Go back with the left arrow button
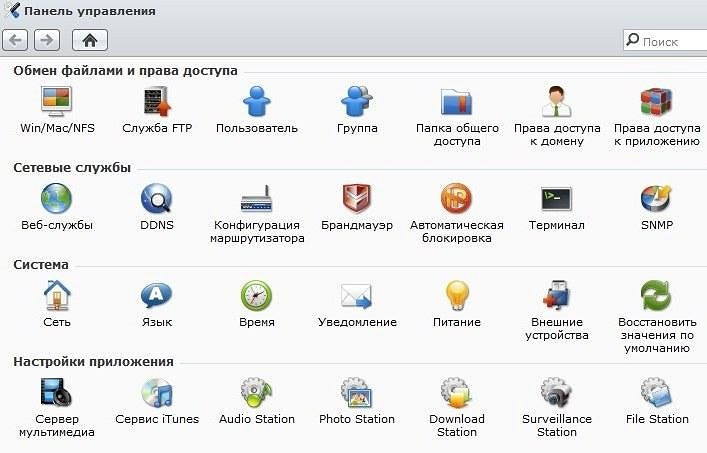 point(15,40)
